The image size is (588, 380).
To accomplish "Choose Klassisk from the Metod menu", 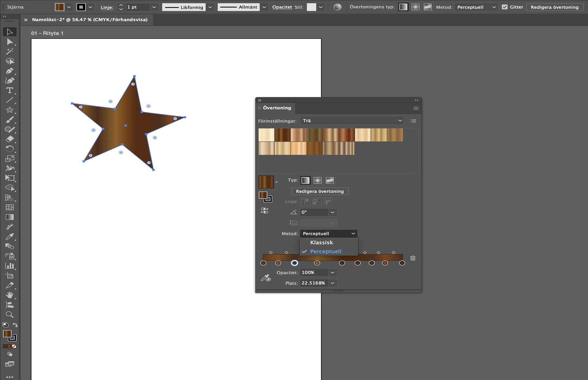I will [x=322, y=242].
